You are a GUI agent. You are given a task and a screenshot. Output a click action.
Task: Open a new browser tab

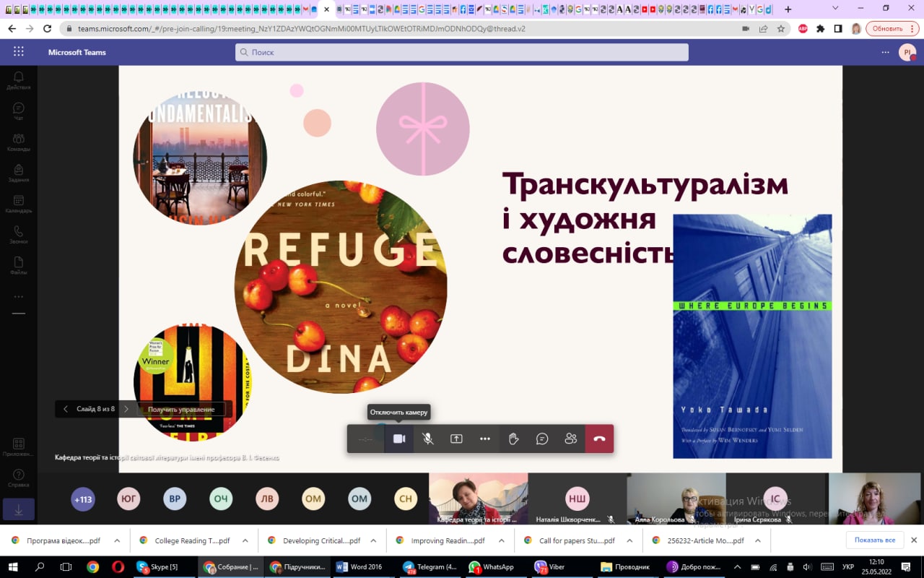point(788,9)
